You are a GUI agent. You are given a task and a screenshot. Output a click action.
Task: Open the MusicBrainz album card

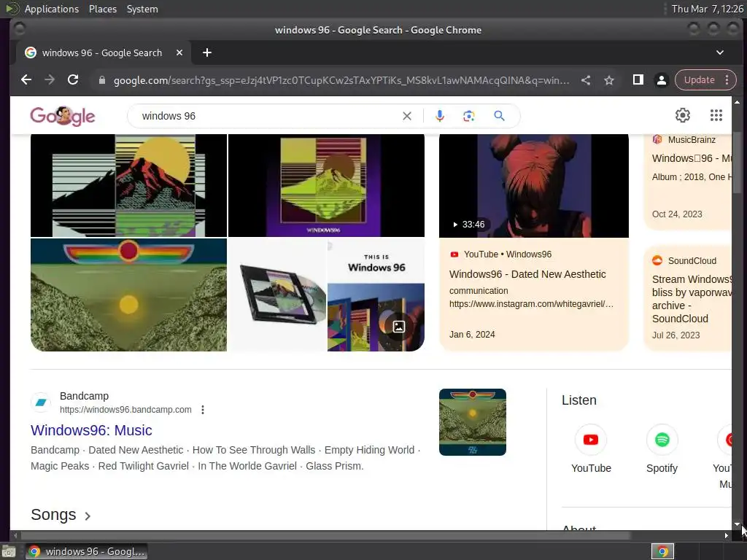(688, 181)
